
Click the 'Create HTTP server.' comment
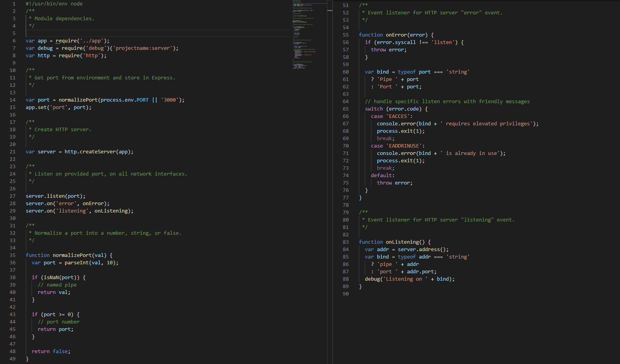pyautogui.click(x=63, y=129)
